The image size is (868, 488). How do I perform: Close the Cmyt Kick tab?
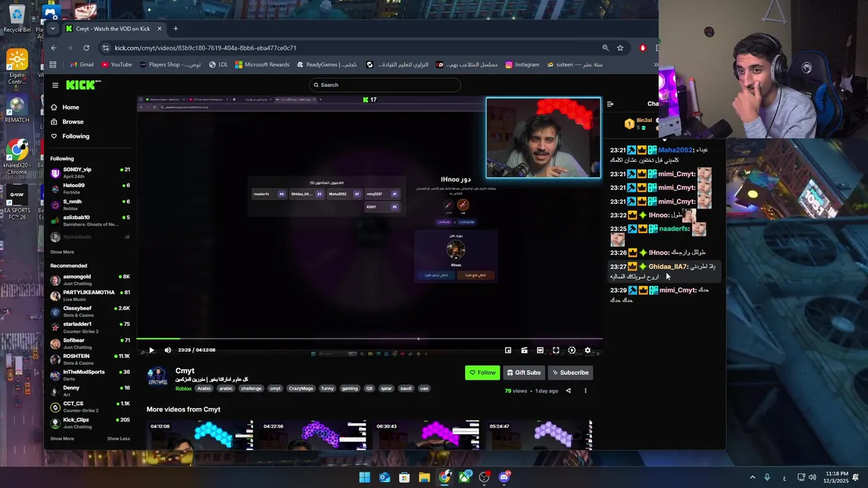pyautogui.click(x=159, y=28)
